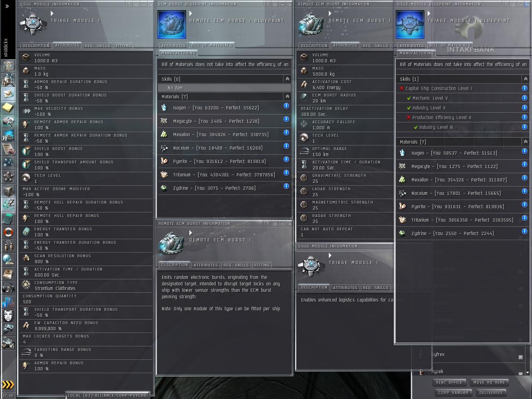Image resolution: width=532 pixels, height=399 pixels.
Task: Select Industry Level III skill row
Action: tap(463, 127)
